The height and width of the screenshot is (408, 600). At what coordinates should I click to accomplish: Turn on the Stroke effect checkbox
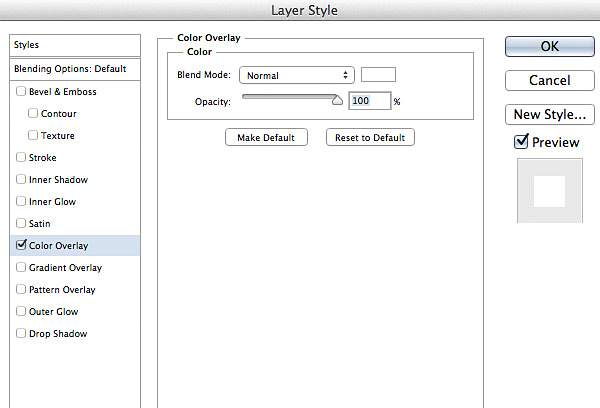click(22, 158)
